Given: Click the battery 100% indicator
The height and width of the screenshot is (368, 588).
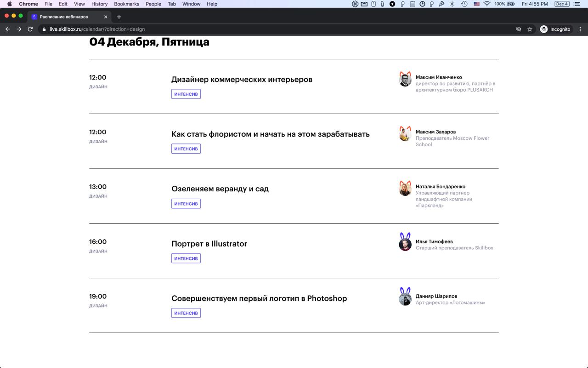Looking at the screenshot, I should [x=504, y=4].
